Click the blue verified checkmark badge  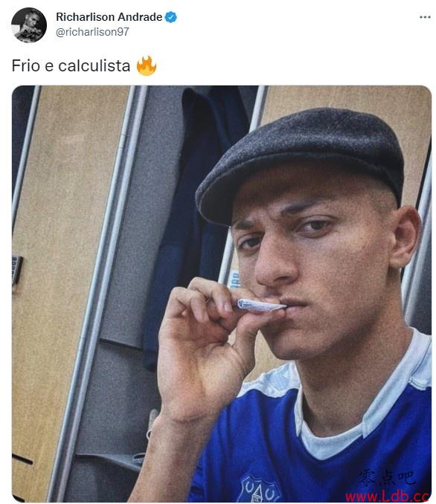pos(170,17)
